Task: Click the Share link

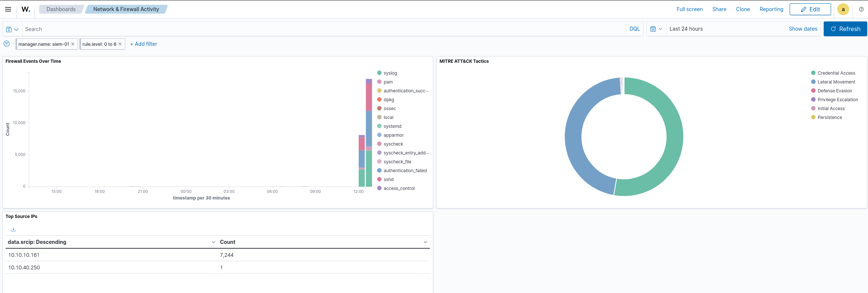Action: pyautogui.click(x=719, y=9)
